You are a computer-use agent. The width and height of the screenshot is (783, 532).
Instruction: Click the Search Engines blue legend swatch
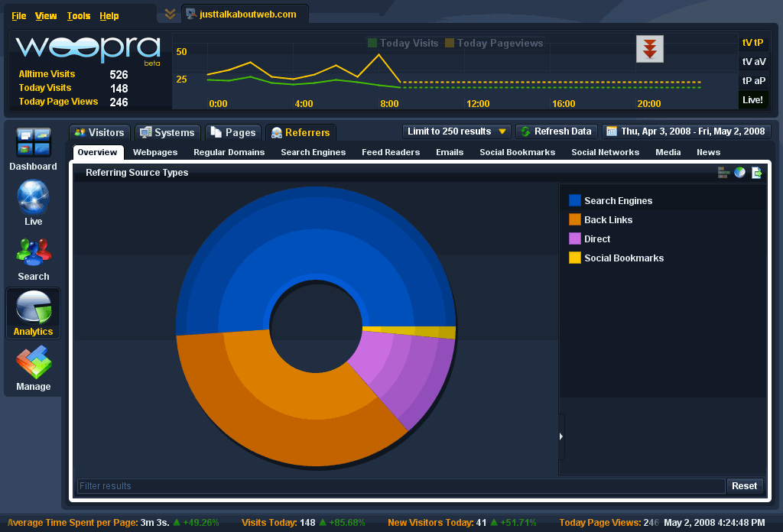[575, 200]
